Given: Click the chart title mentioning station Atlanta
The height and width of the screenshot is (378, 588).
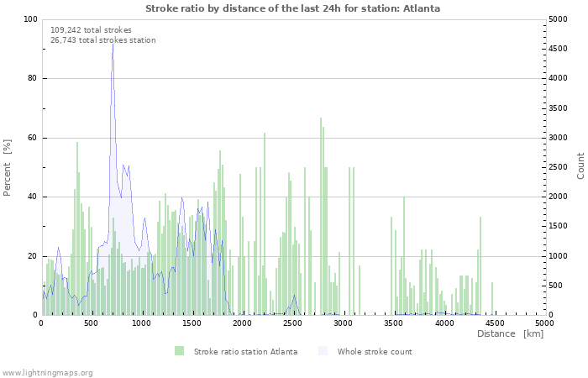Looking at the screenshot, I should (x=293, y=8).
